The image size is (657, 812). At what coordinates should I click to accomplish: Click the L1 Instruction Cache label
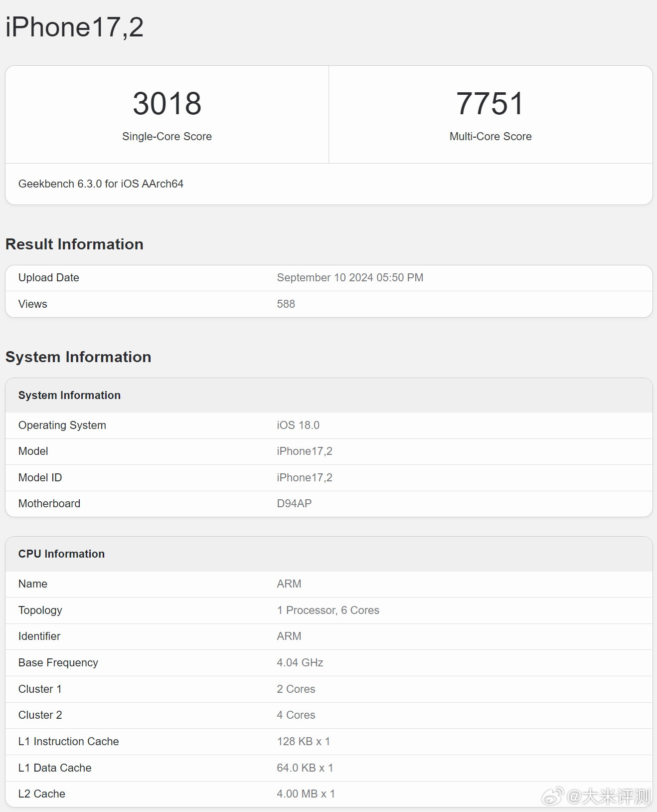[69, 742]
